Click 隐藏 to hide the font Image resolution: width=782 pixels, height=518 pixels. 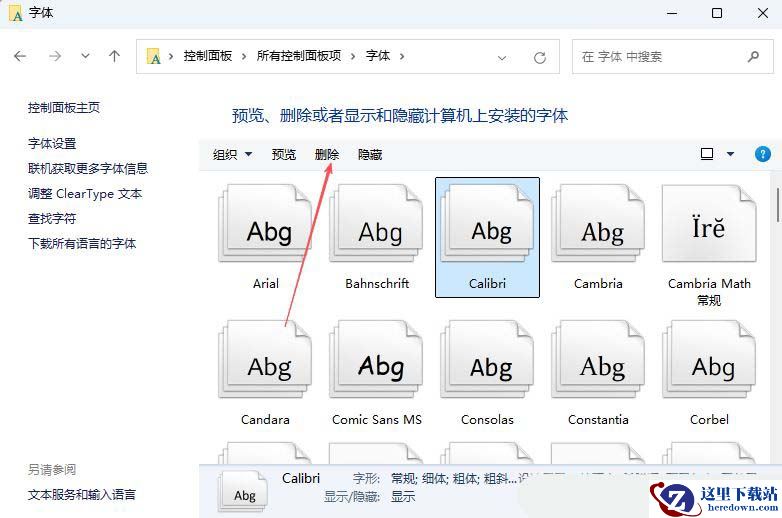click(x=370, y=155)
